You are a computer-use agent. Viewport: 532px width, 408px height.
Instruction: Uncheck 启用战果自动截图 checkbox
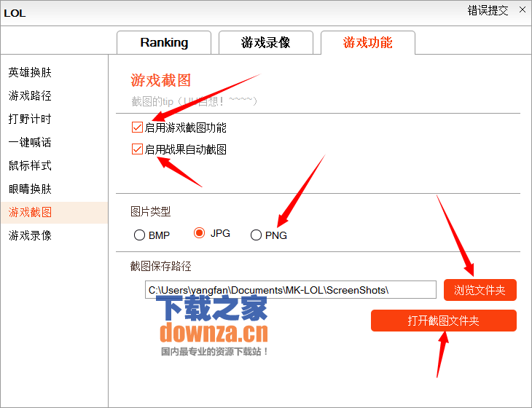click(137, 149)
